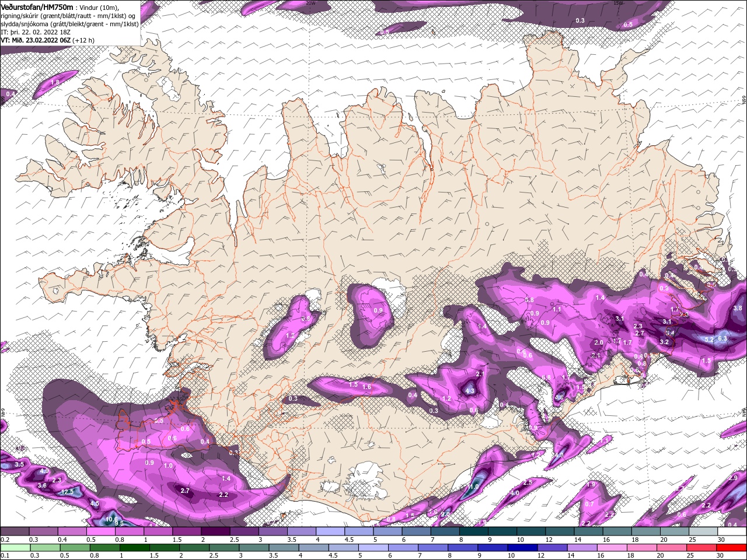Click the red swatch at 30 in bottom legend row

click(x=732, y=548)
